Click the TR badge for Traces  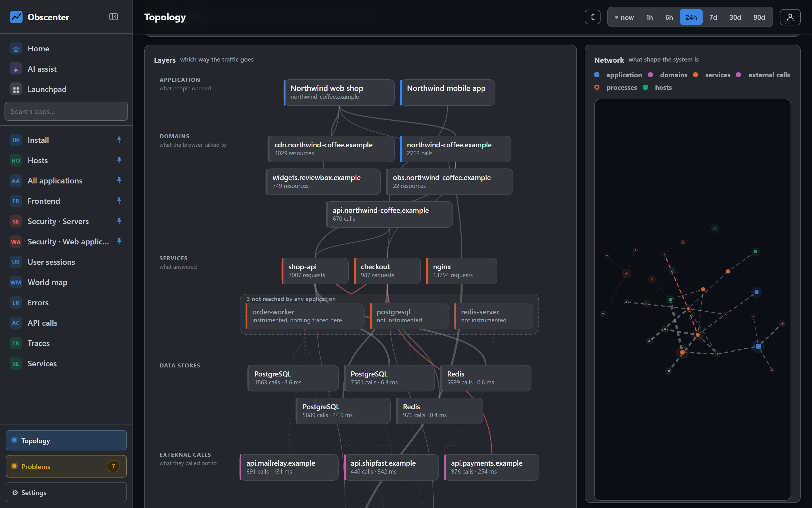[x=16, y=343]
